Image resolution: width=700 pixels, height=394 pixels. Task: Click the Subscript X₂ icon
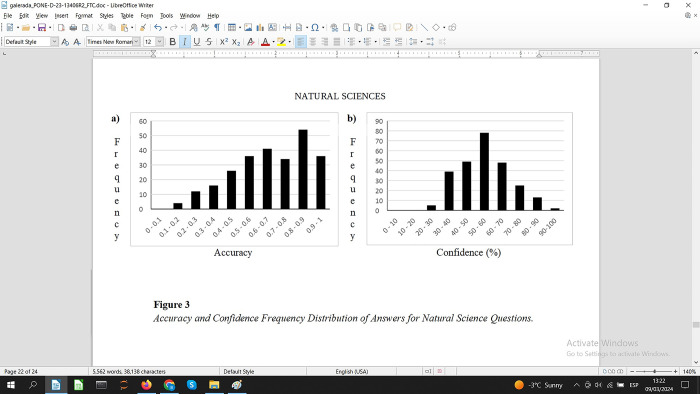[x=236, y=41]
